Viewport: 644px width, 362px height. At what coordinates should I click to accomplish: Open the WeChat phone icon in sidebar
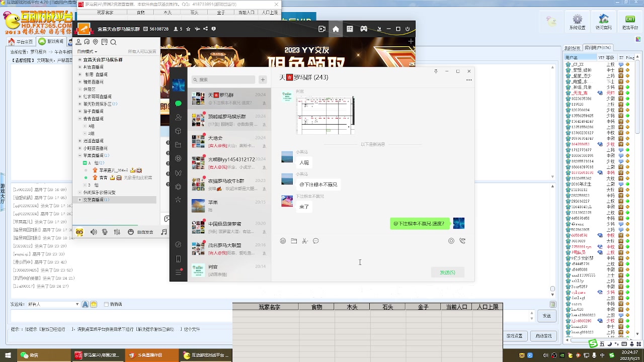[x=178, y=259]
